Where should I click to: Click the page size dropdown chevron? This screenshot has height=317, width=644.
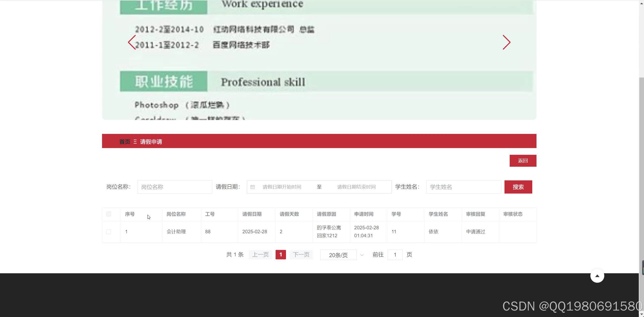pos(362,255)
